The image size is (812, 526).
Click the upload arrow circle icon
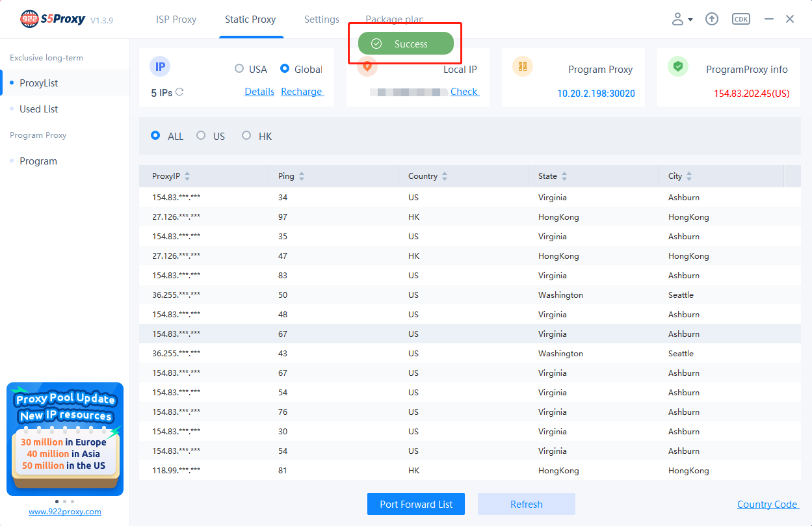(x=712, y=20)
